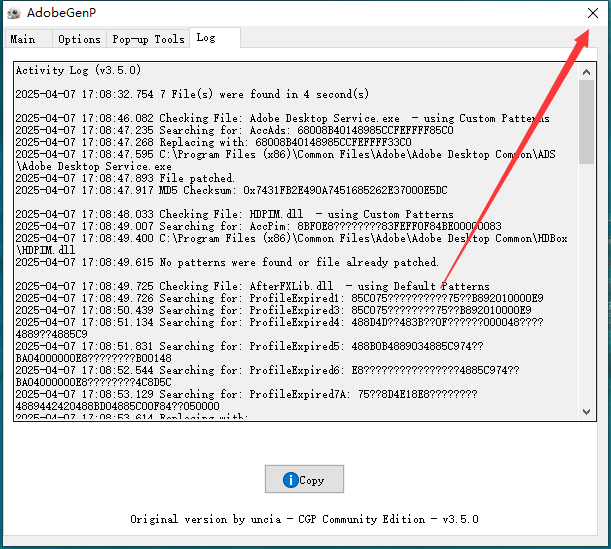
Task: Click the 'No patterns were found' log line
Action: point(227,262)
